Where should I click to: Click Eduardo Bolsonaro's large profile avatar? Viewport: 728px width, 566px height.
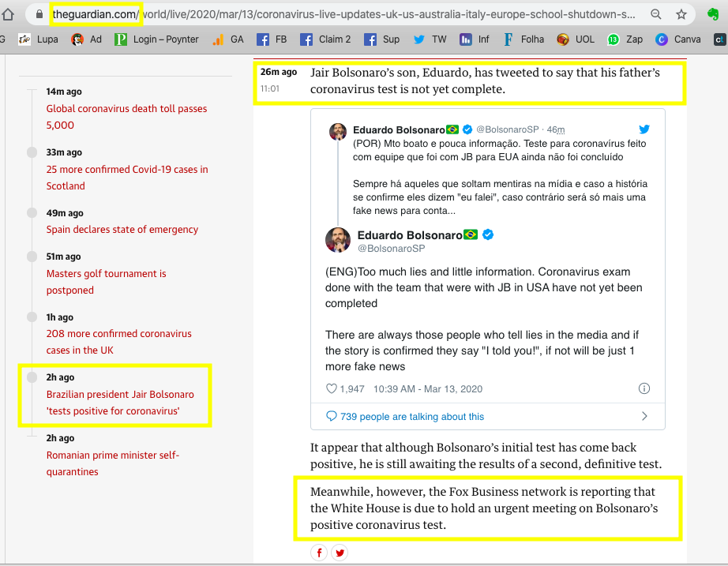(x=337, y=240)
